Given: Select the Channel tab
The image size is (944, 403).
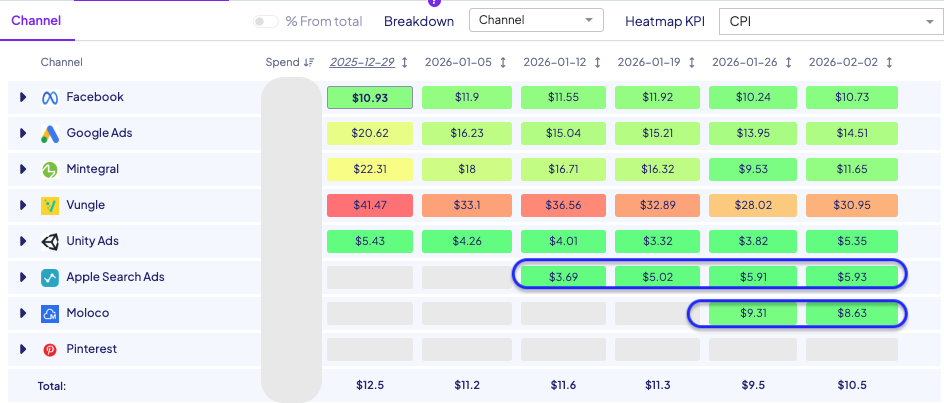Looking at the screenshot, I should (x=36, y=20).
